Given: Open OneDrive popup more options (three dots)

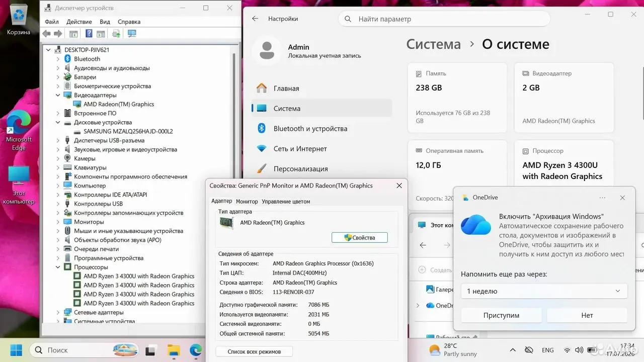Looking at the screenshot, I should pyautogui.click(x=603, y=198).
